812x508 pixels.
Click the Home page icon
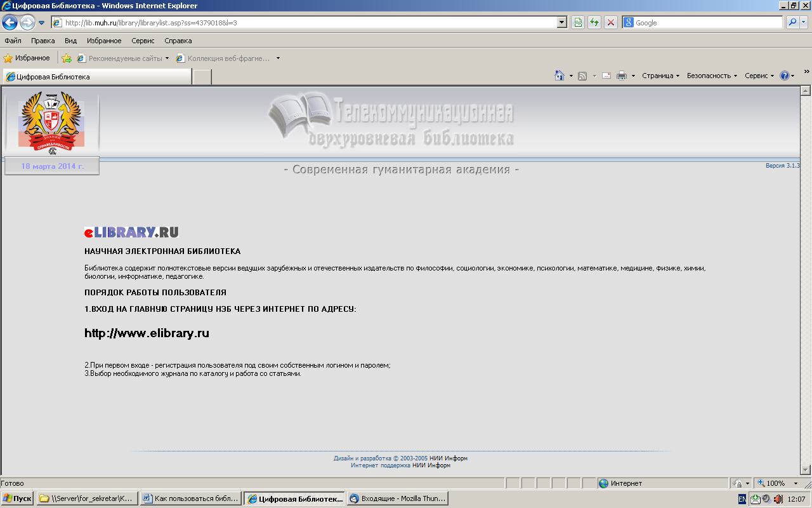559,76
